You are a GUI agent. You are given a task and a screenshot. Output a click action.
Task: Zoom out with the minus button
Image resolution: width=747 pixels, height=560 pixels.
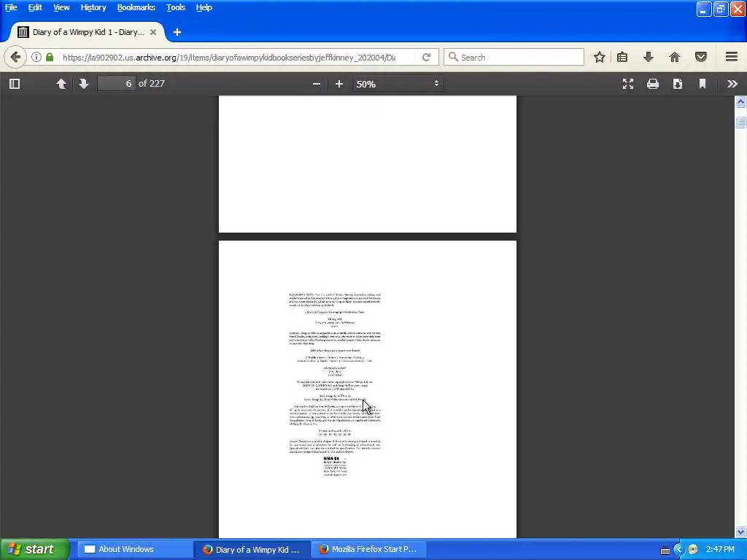pos(317,84)
